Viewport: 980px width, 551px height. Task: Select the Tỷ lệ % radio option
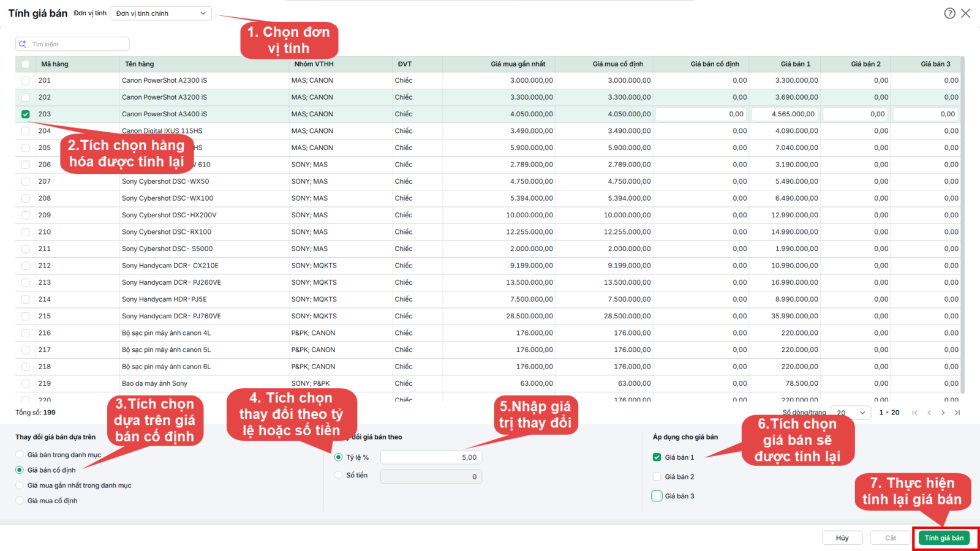[x=338, y=457]
